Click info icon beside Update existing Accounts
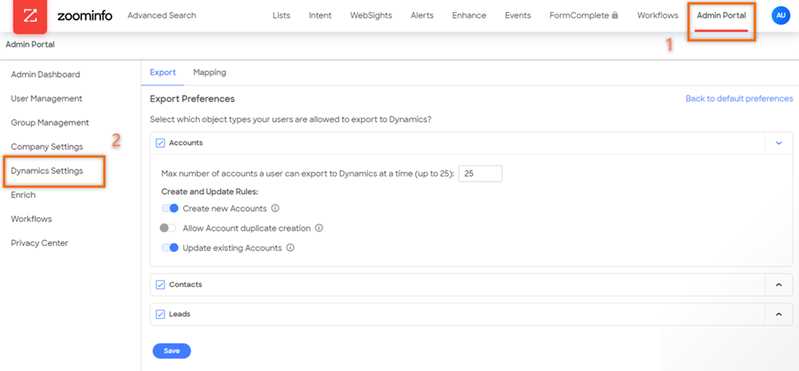Image resolution: width=799 pixels, height=371 pixels. pyautogui.click(x=290, y=248)
